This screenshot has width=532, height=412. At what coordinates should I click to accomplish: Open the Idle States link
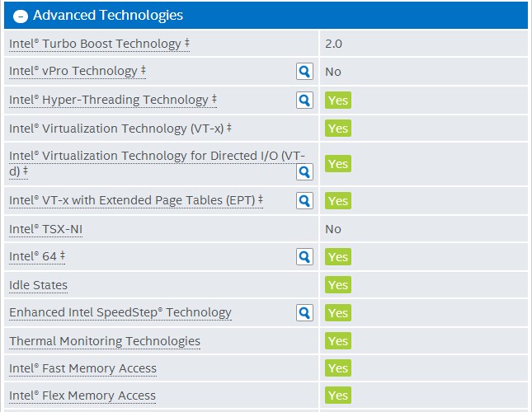pos(38,285)
